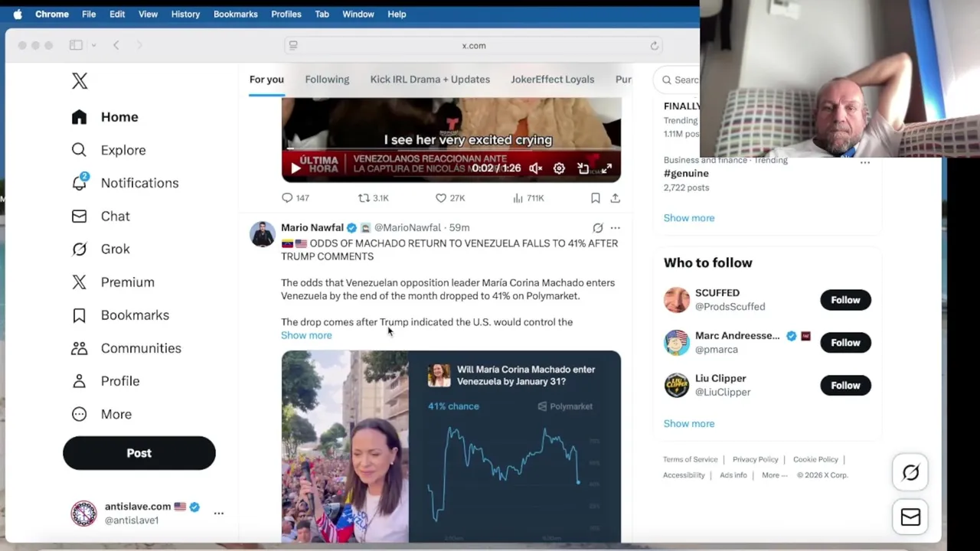
Task: Open the Chrome History menu
Action: [185, 14]
